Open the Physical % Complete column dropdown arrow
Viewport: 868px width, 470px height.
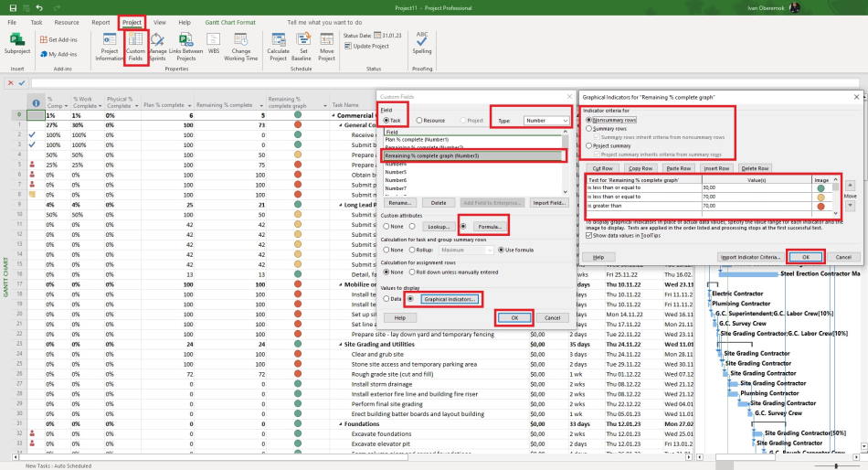pyautogui.click(x=136, y=106)
